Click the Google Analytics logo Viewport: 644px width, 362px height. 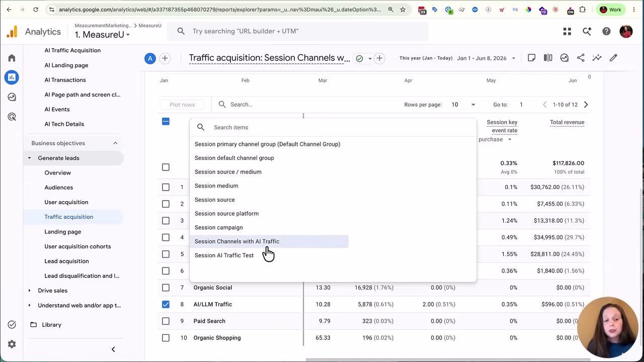click(x=12, y=32)
